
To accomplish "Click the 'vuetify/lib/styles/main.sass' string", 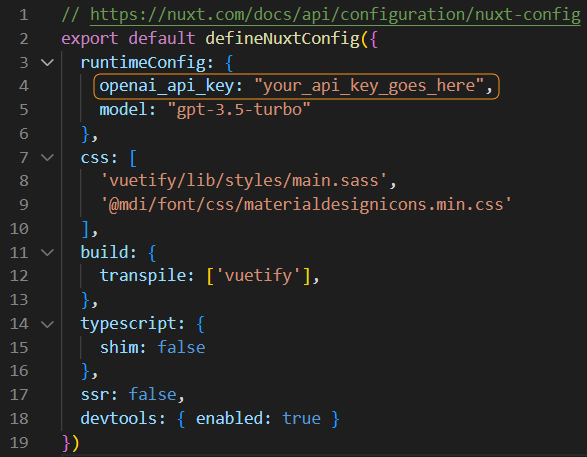I will coord(244,181).
